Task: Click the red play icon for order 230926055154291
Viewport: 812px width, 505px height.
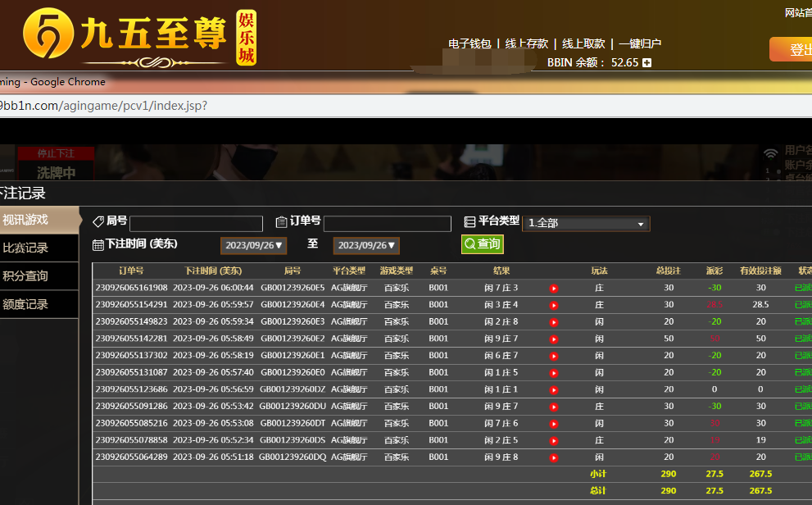Action: coord(554,306)
